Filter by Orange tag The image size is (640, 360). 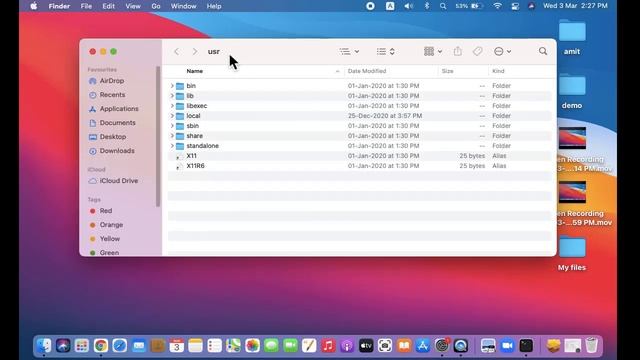106,225
